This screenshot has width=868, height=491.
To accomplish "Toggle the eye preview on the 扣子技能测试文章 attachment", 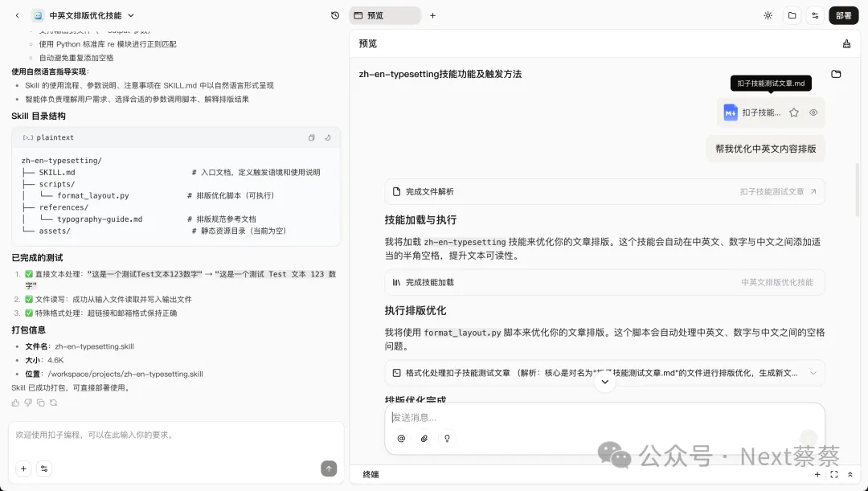I will coord(813,113).
